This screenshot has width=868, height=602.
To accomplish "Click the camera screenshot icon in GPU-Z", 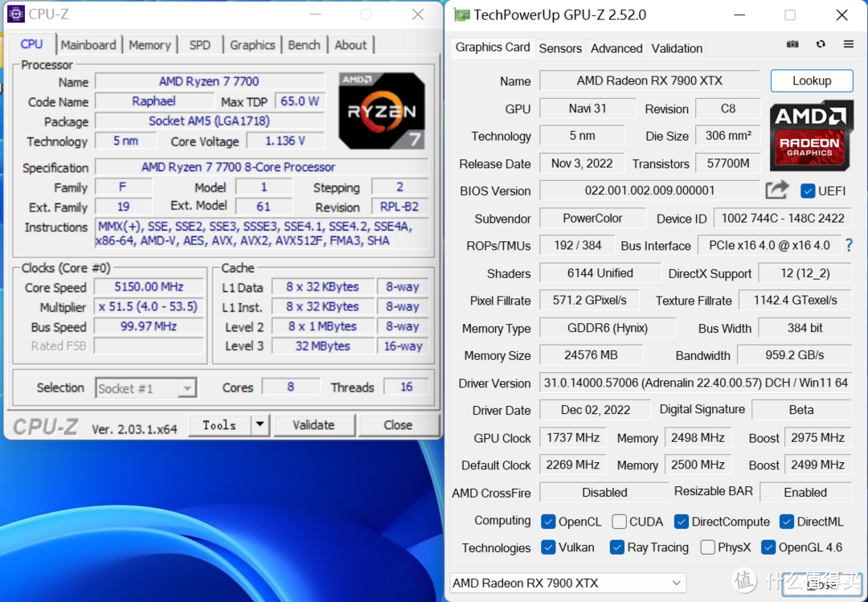I will [x=792, y=43].
